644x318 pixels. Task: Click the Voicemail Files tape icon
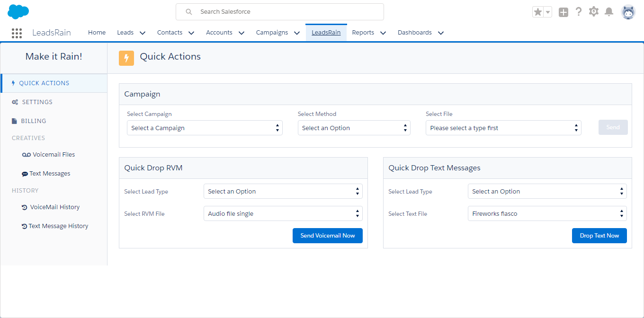coord(27,155)
